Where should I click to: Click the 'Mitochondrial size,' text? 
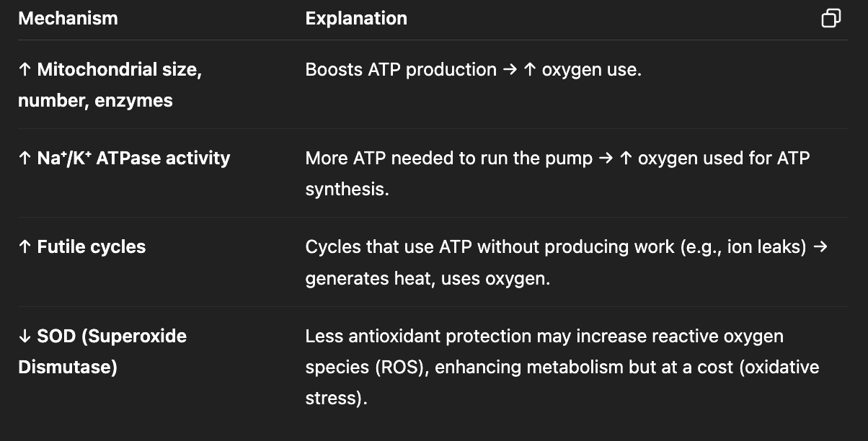coord(120,70)
